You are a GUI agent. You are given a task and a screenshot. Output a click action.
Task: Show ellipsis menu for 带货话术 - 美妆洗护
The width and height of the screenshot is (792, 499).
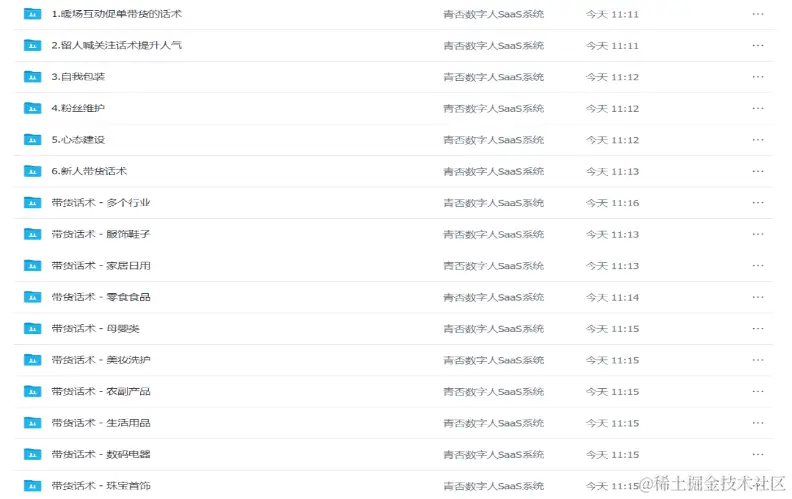pyautogui.click(x=758, y=360)
